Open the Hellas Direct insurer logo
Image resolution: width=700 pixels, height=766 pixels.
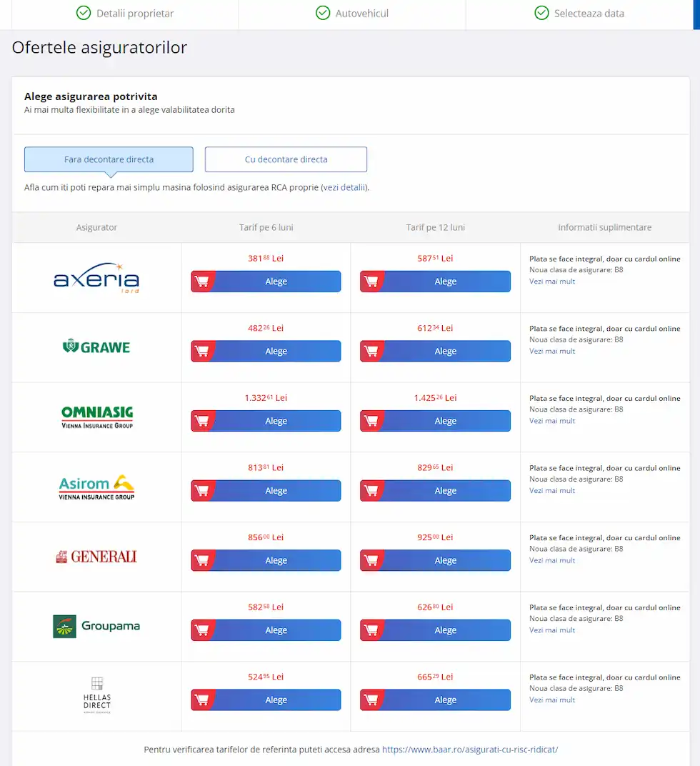[x=96, y=695]
